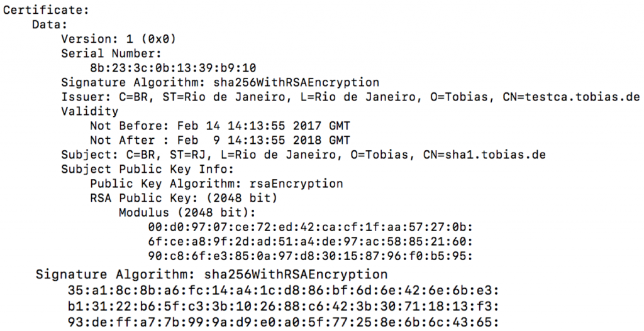
Task: Click the 'Data:' line
Action: (x=50, y=24)
